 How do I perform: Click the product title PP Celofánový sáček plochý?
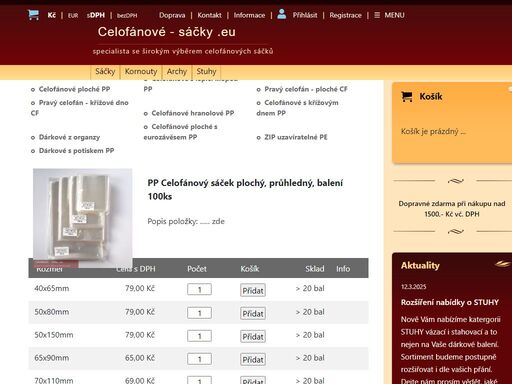click(x=245, y=189)
